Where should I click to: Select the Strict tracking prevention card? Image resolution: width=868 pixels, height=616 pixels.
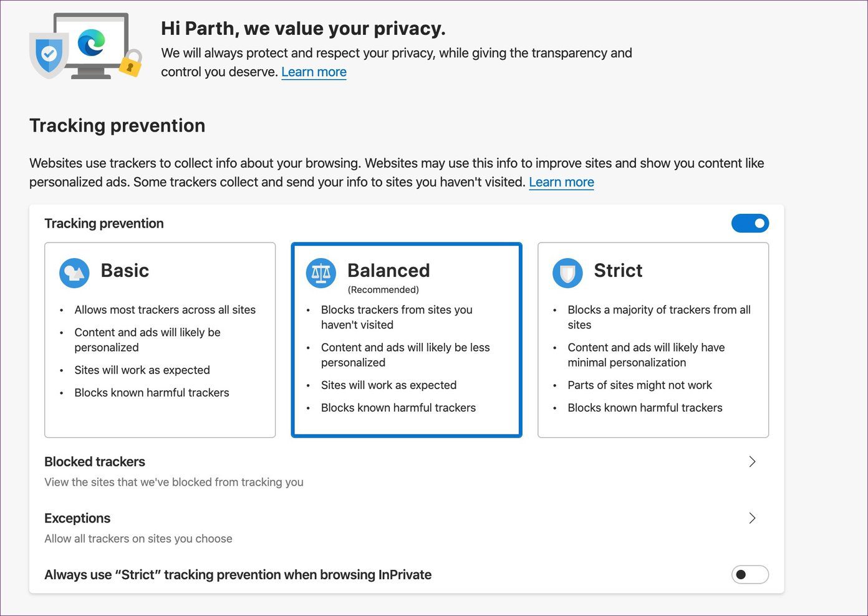[x=653, y=340]
